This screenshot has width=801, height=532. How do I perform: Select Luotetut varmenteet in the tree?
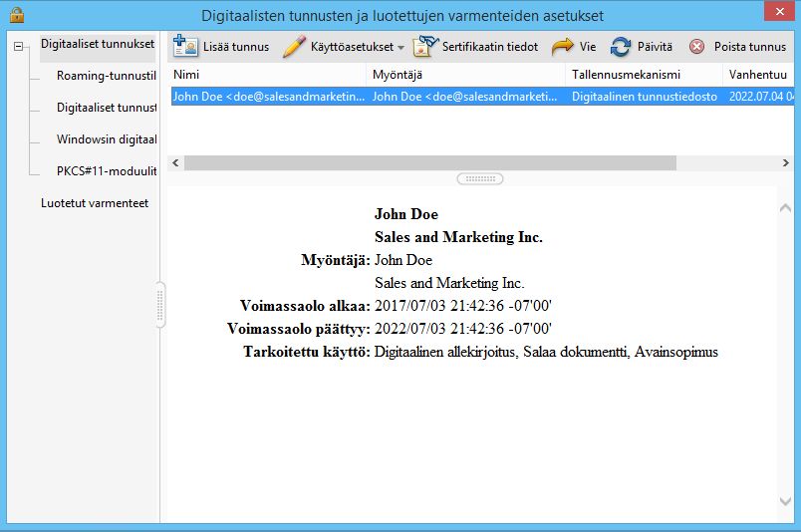click(x=95, y=203)
